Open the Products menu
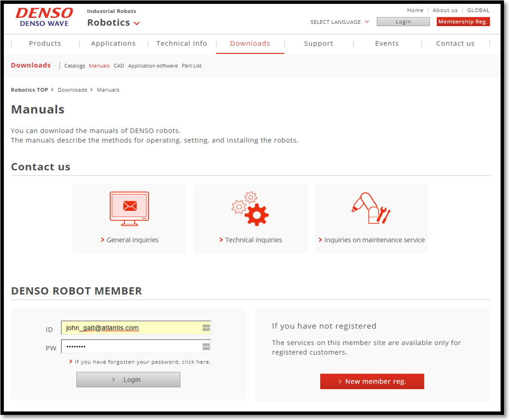This screenshot has height=420, width=510. click(44, 43)
